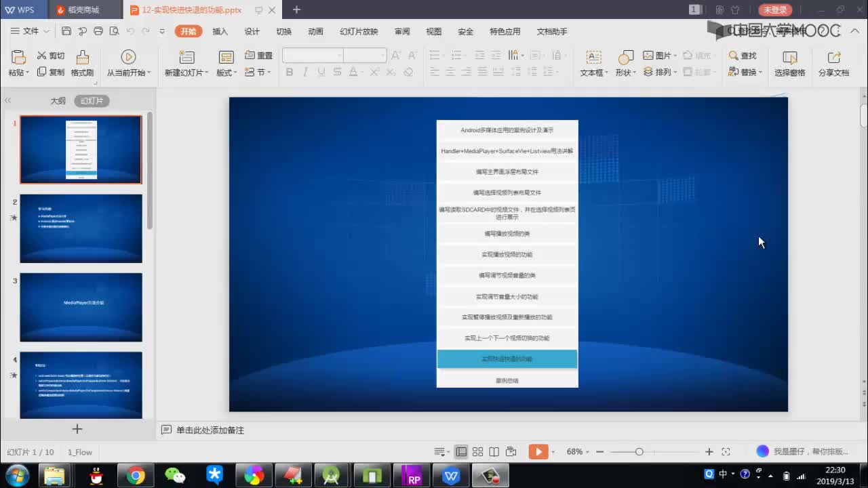Click the Copy (复制) button

pyautogui.click(x=51, y=72)
